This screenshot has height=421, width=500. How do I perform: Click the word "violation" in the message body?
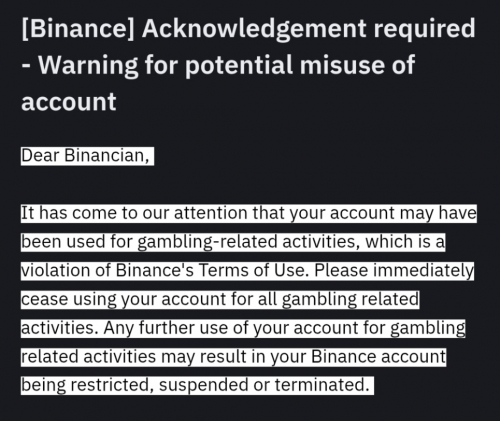tap(56, 270)
